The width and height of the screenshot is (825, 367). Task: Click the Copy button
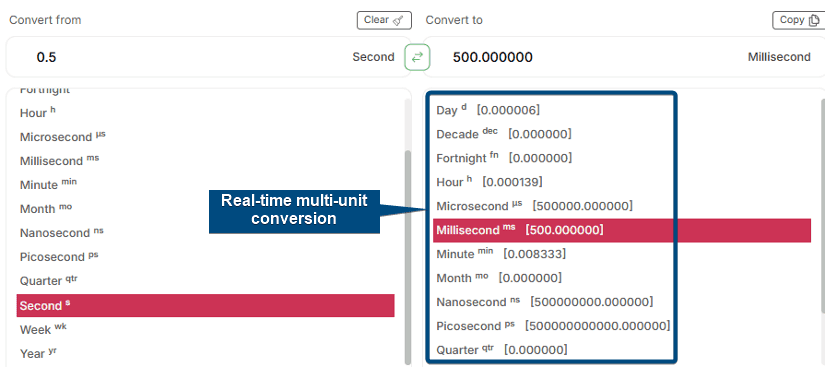(799, 20)
